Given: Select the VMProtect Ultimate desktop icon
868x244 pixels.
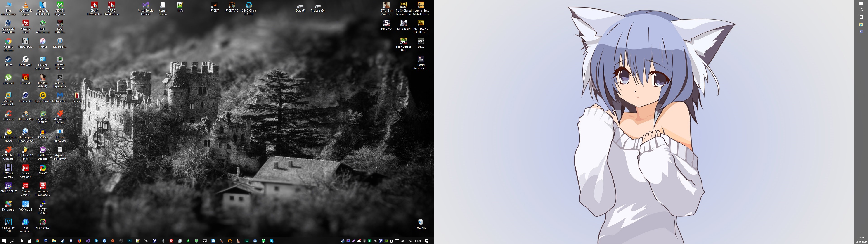Looking at the screenshot, I should (x=8, y=153).
